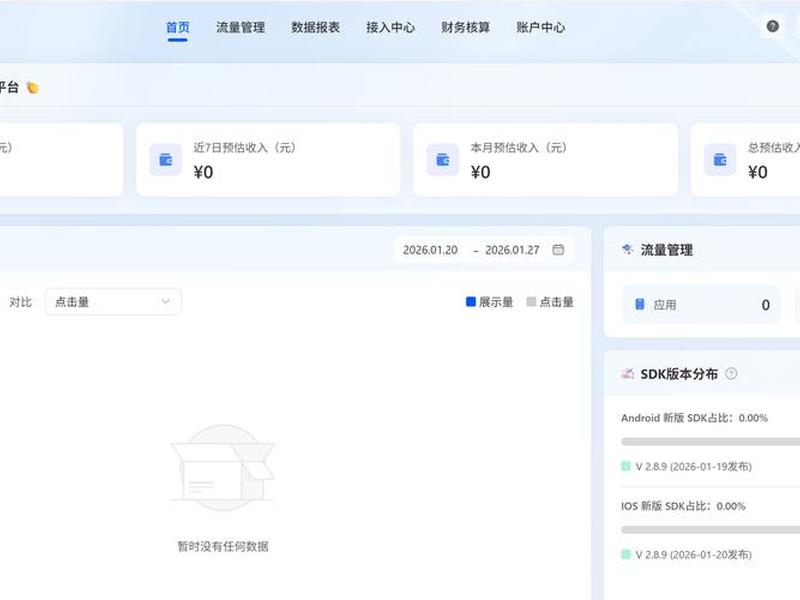The image size is (800, 600).
Task: Toggle the 点击量 legend series
Action: pos(550,302)
